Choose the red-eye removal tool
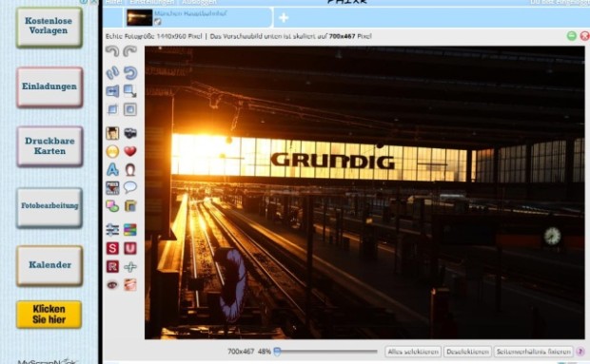Viewport: 590px width, 364px height. 112,285
